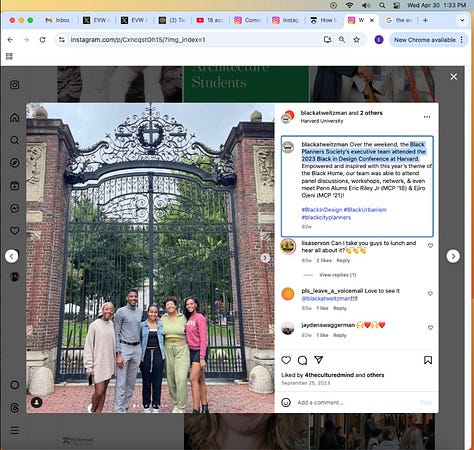Image resolution: width=474 pixels, height=450 pixels.
Task: Save post with bookmark icon
Action: coord(428,360)
